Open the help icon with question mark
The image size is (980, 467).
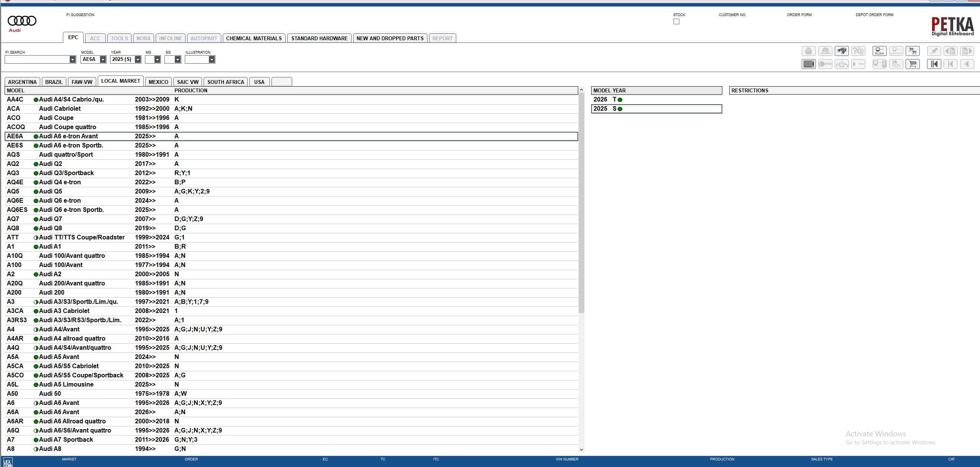pyautogui.click(x=858, y=51)
